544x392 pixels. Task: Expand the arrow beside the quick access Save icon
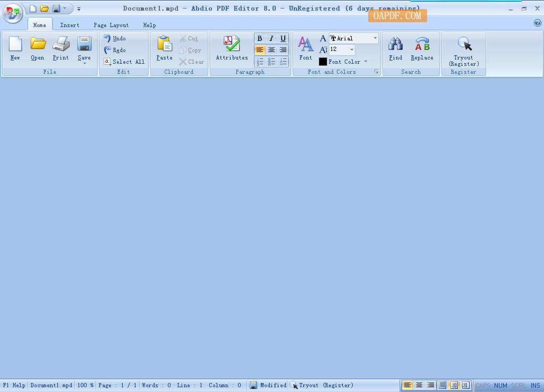click(64, 8)
